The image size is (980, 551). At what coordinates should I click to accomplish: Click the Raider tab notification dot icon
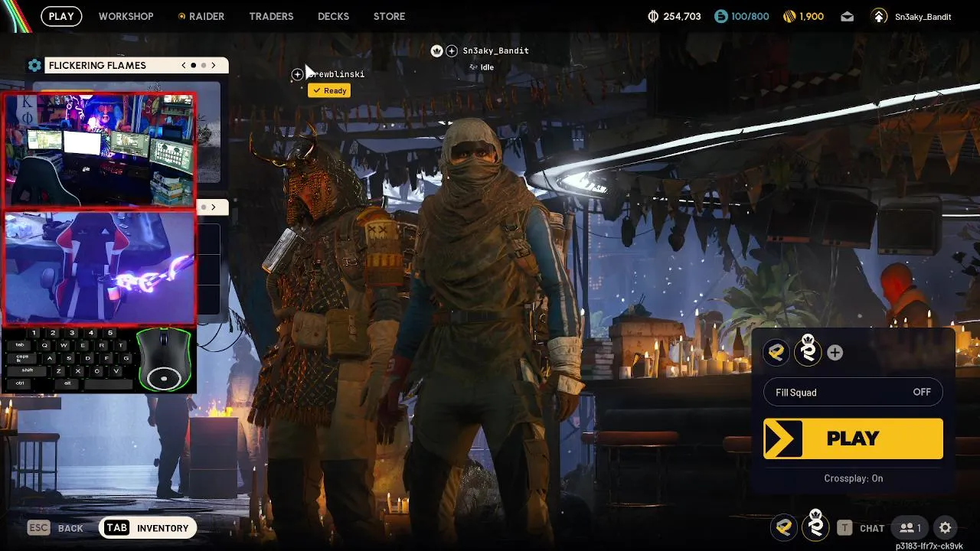click(x=181, y=16)
